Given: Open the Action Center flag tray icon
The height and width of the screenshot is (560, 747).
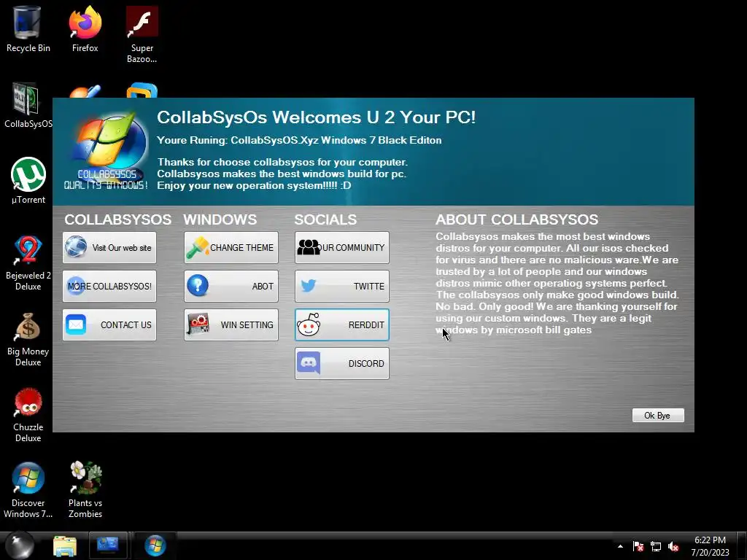Looking at the screenshot, I should [x=638, y=546].
